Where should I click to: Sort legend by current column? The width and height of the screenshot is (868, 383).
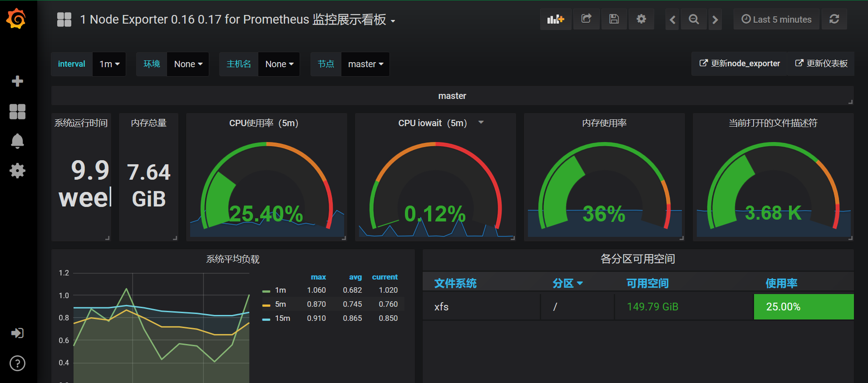pyautogui.click(x=385, y=277)
